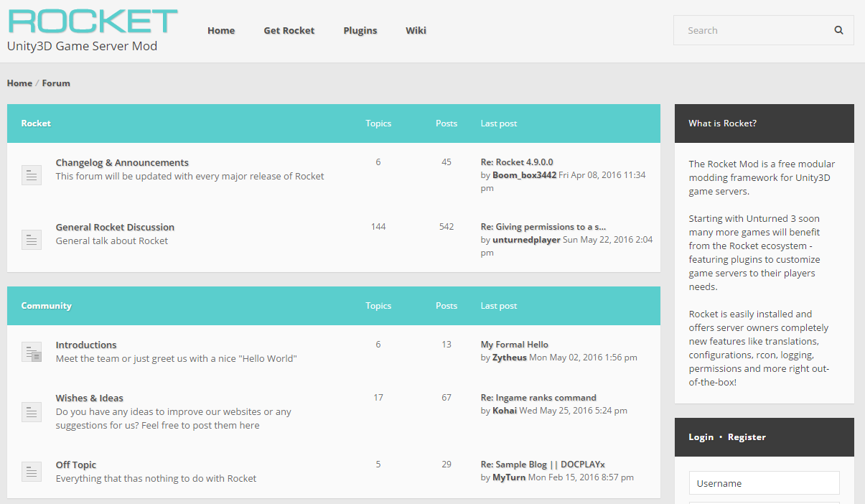Open General Rocket Discussion forum
Screen dimensions: 865x504
(115, 228)
